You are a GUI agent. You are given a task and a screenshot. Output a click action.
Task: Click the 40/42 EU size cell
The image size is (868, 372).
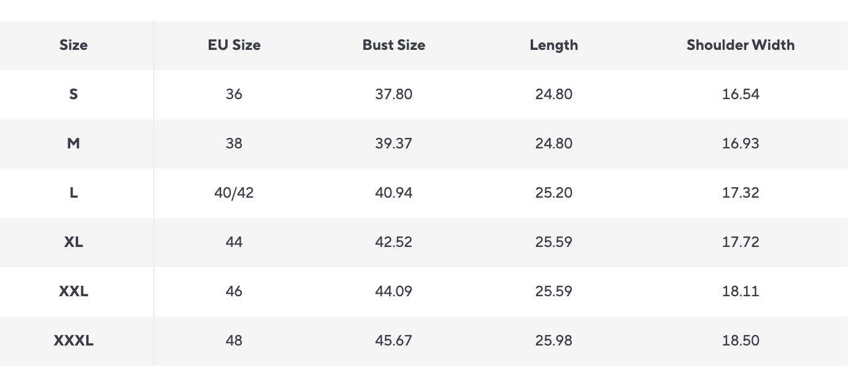click(x=234, y=193)
